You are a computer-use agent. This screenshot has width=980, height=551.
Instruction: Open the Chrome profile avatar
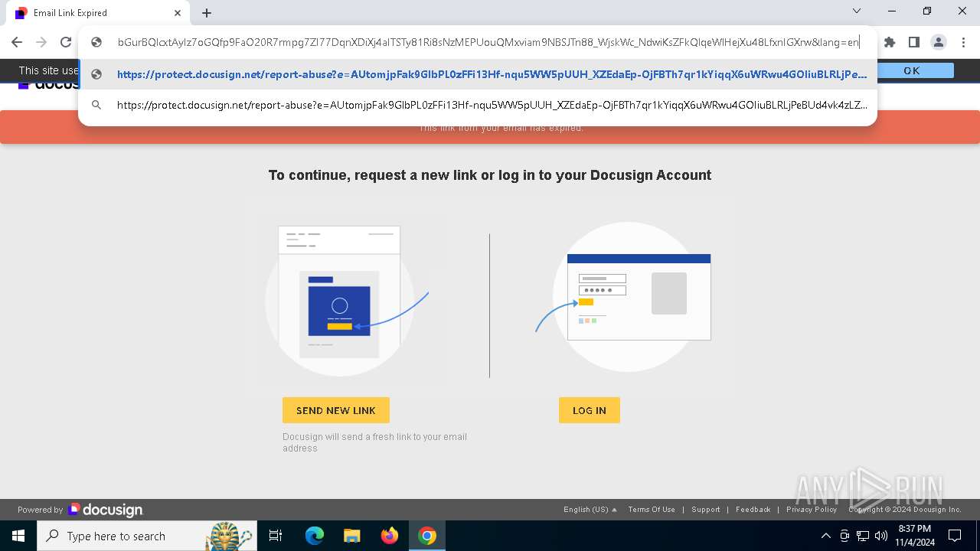pyautogui.click(x=938, y=42)
